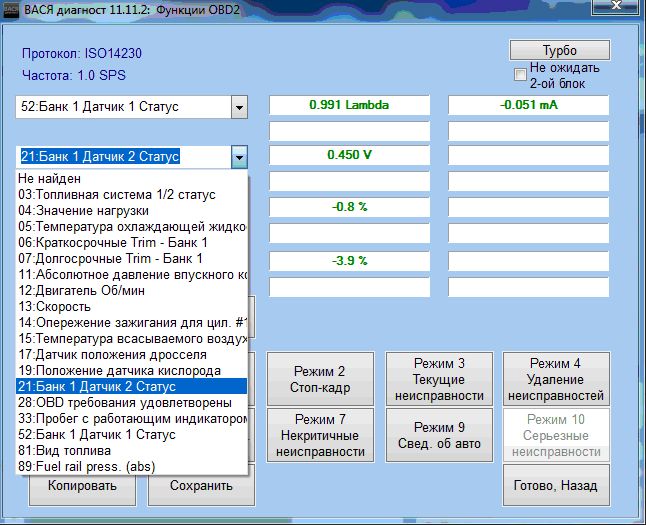The width and height of the screenshot is (646, 525).
Task: Toggle the 'Не ожидать 2-ой блок' checkbox
Action: pos(520,75)
